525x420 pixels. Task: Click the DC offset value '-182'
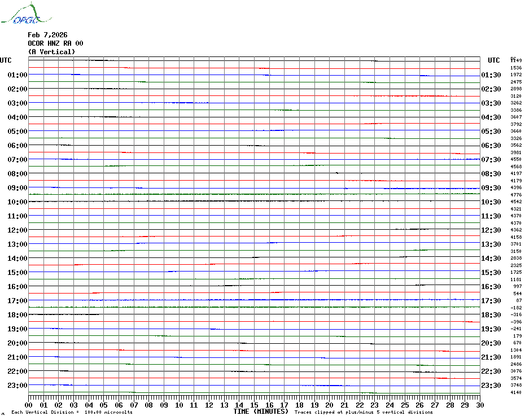[x=516, y=308]
